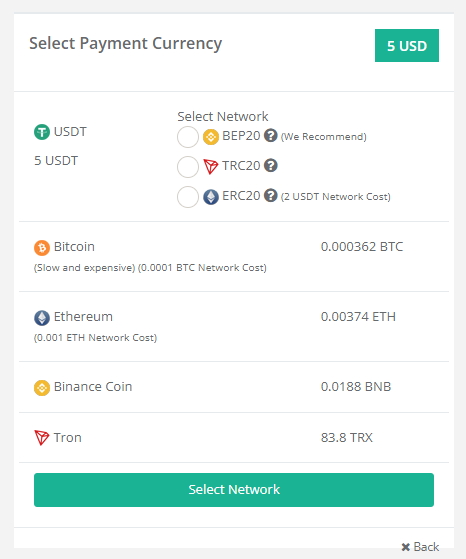Click the BNB chain icon beside BEP20
This screenshot has width=466, height=559.
[211, 137]
